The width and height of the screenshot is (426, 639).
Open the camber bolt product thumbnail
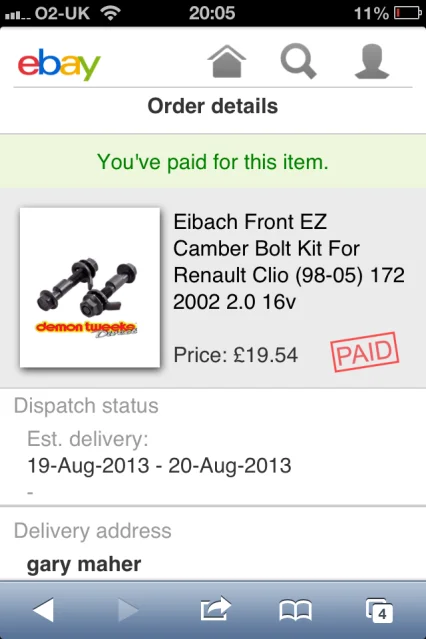(x=90, y=288)
